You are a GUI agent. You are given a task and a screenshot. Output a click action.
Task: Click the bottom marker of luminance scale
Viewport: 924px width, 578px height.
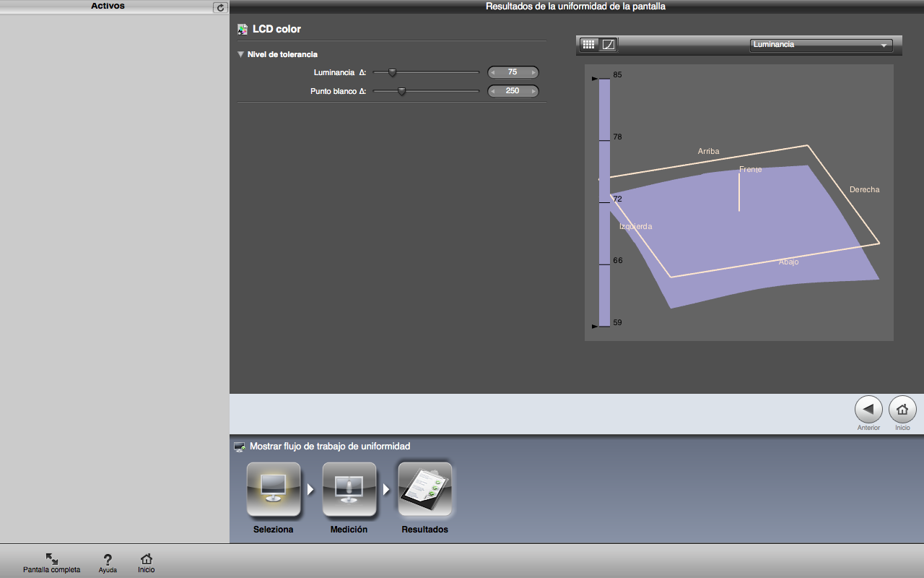595,327
